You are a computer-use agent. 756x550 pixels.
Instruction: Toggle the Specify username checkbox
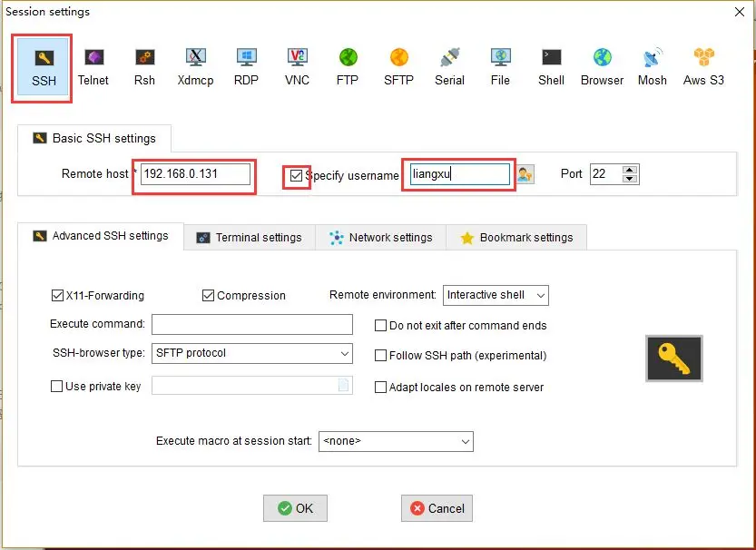(296, 175)
